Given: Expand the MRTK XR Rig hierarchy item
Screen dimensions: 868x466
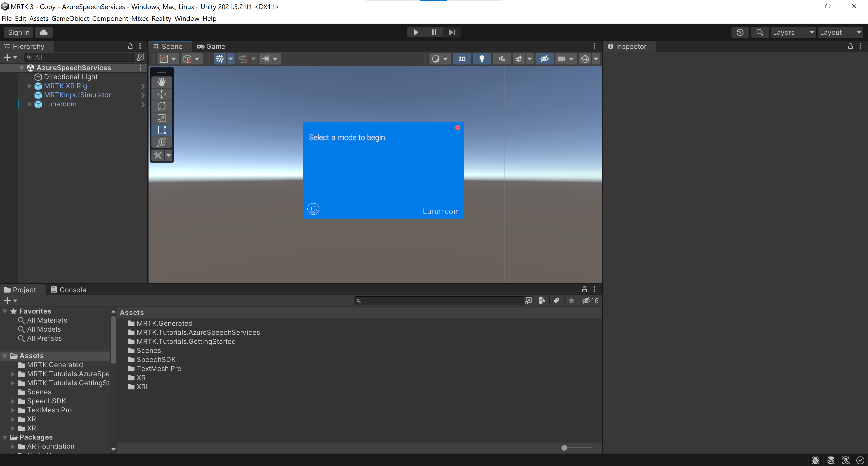Looking at the screenshot, I should [29, 86].
